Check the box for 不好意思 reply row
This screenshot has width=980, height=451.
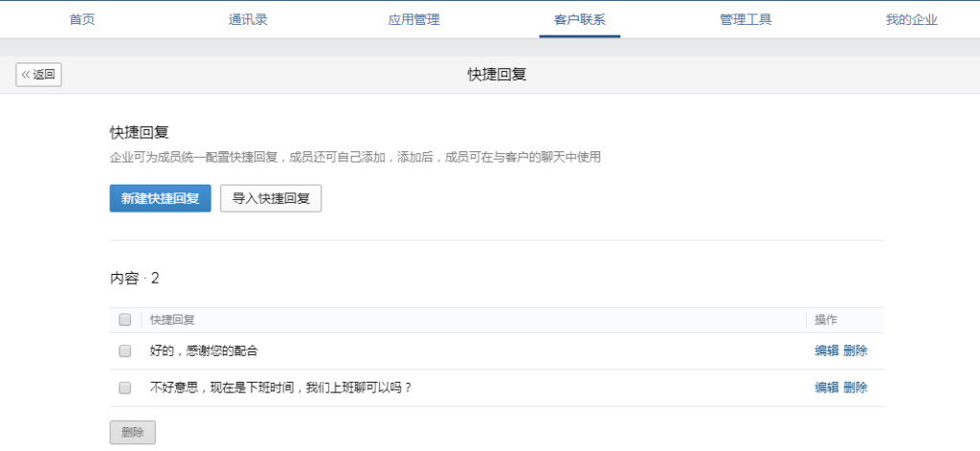click(124, 388)
